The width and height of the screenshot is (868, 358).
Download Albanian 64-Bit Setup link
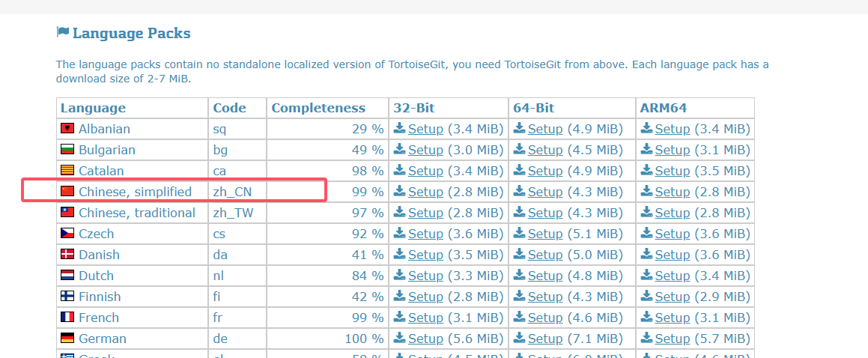(x=545, y=130)
